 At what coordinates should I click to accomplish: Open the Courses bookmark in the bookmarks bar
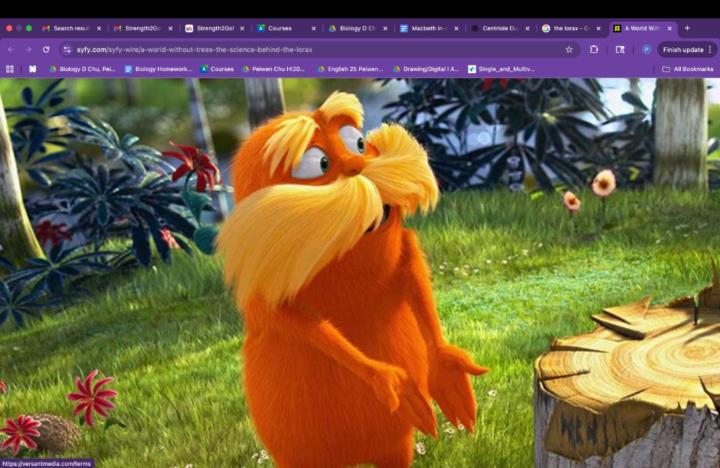[x=217, y=69]
